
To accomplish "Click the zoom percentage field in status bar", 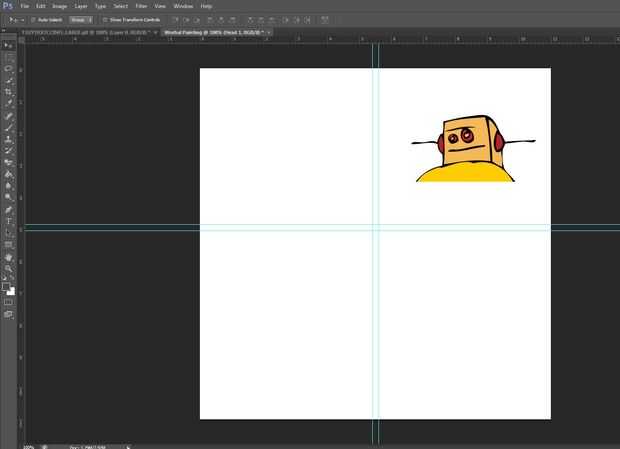I will click(x=28, y=446).
